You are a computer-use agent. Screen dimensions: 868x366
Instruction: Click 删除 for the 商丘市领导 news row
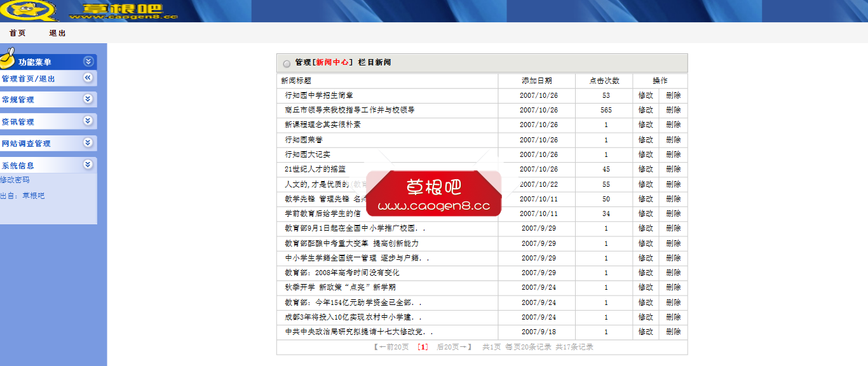click(673, 110)
